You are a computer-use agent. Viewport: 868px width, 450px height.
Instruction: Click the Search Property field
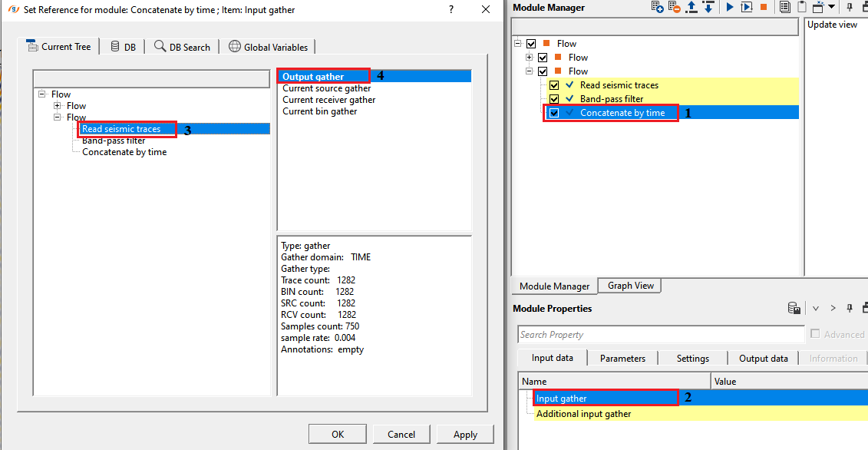[661, 335]
